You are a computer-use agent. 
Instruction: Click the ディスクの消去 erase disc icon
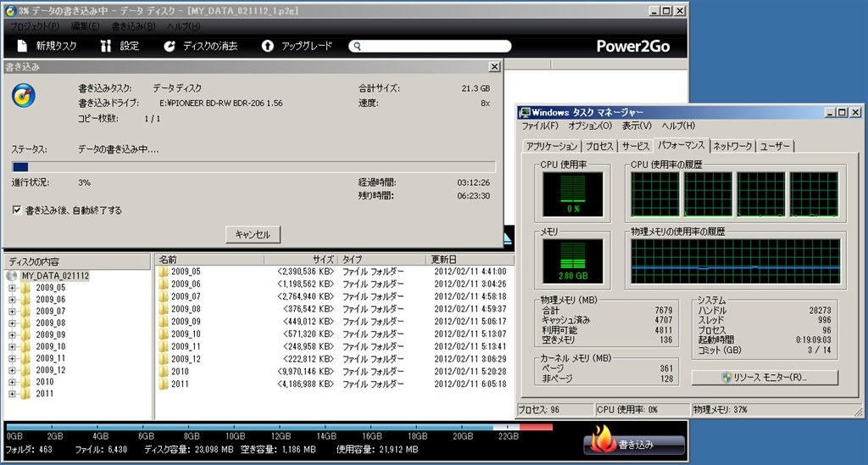click(x=170, y=46)
